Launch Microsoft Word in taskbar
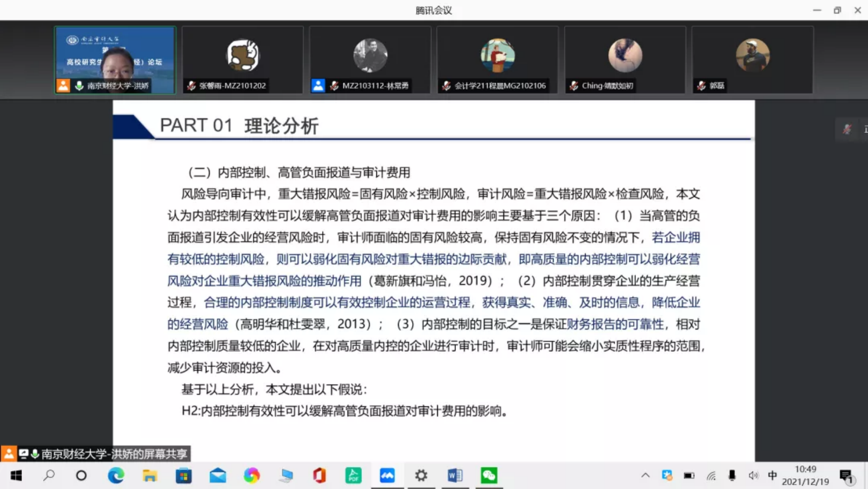The image size is (868, 489). 455,476
